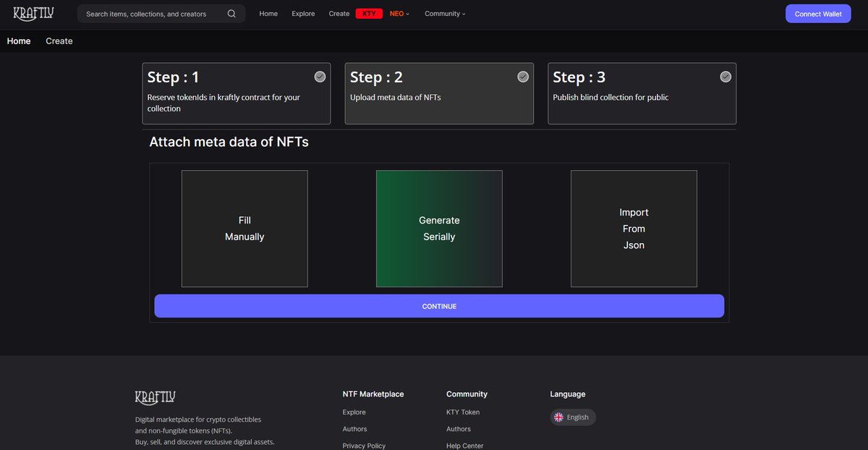Click the 'Attach meta data of NFTs' heading
Viewport: 868px width, 450px height.
click(x=229, y=142)
